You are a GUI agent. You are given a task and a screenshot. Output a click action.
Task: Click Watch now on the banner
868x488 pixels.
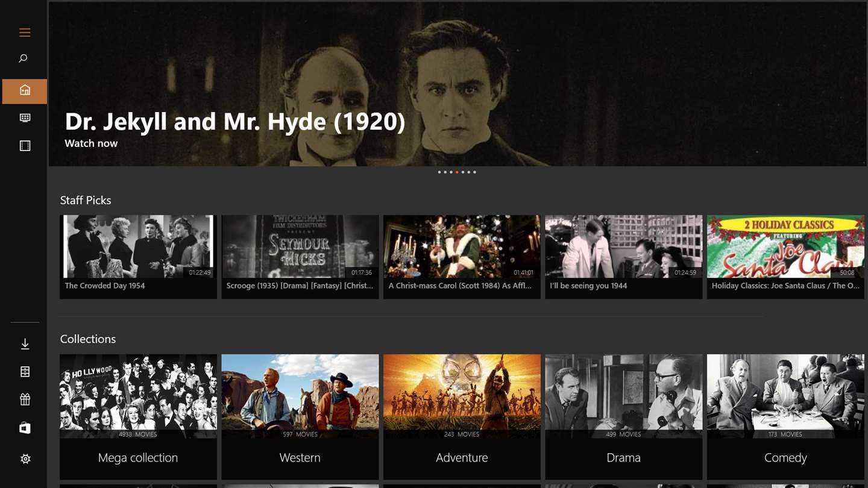[x=91, y=143]
